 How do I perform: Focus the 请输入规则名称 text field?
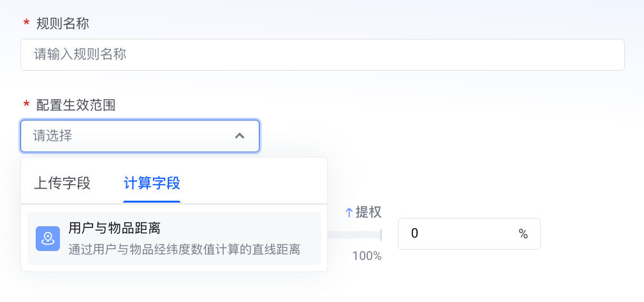click(x=322, y=55)
